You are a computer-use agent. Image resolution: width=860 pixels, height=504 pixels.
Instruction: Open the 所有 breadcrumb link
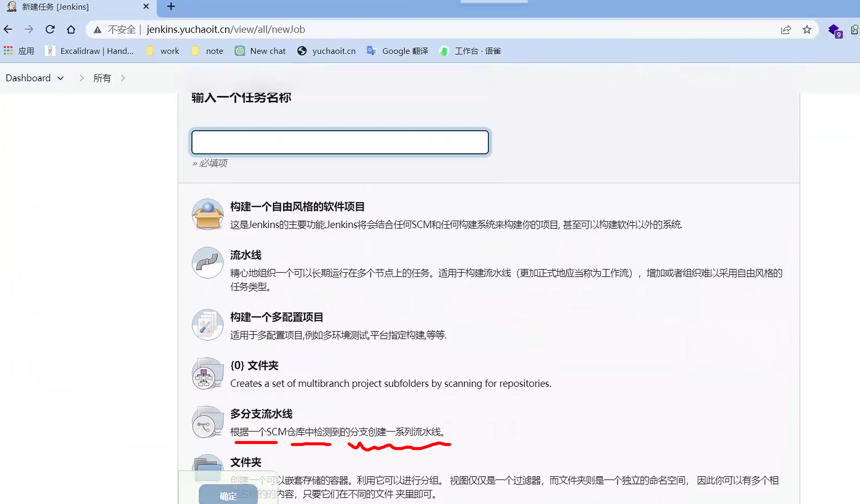click(x=102, y=78)
